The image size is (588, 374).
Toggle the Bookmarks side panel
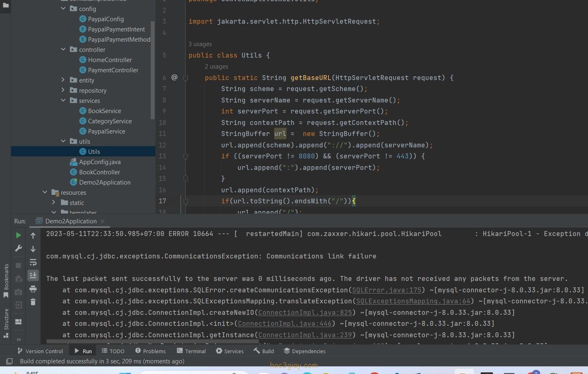tap(6, 281)
